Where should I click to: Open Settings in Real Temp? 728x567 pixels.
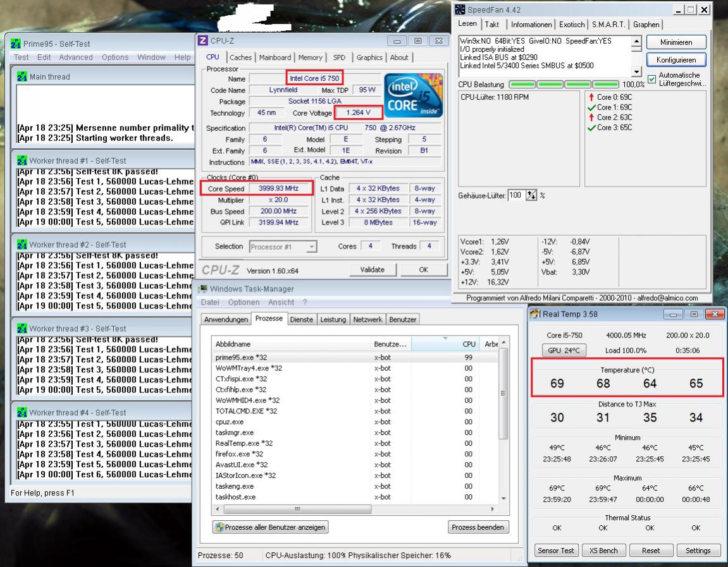pyautogui.click(x=698, y=551)
